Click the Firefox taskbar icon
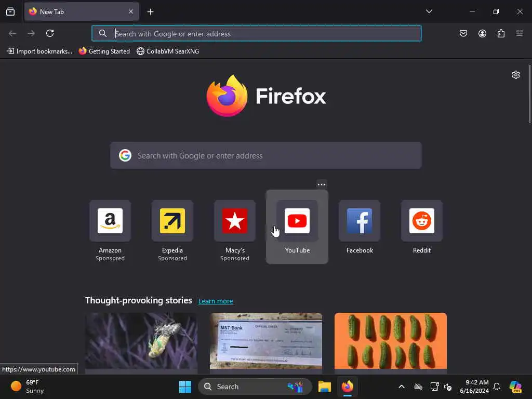 click(x=348, y=387)
